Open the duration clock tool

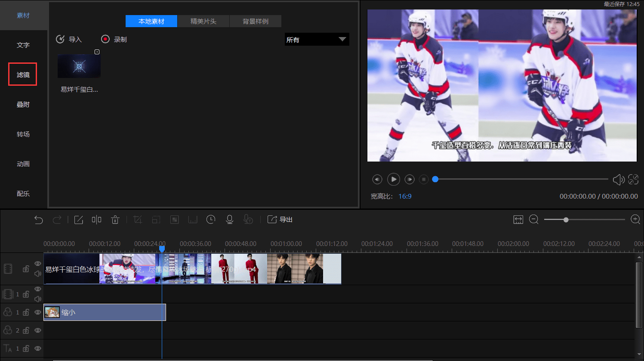click(x=211, y=220)
